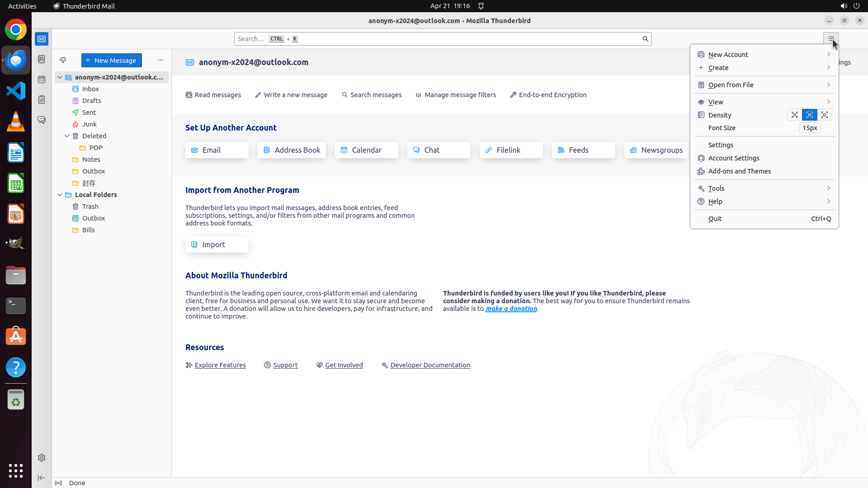Viewport: 868px width, 488px height.
Task: Click the New Message button
Action: (111, 60)
